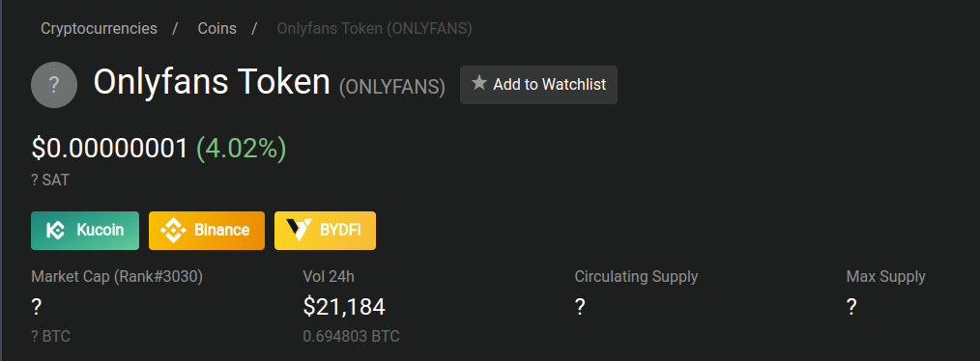Open the Kucoin exchange button
980x361 pixels.
tap(85, 231)
